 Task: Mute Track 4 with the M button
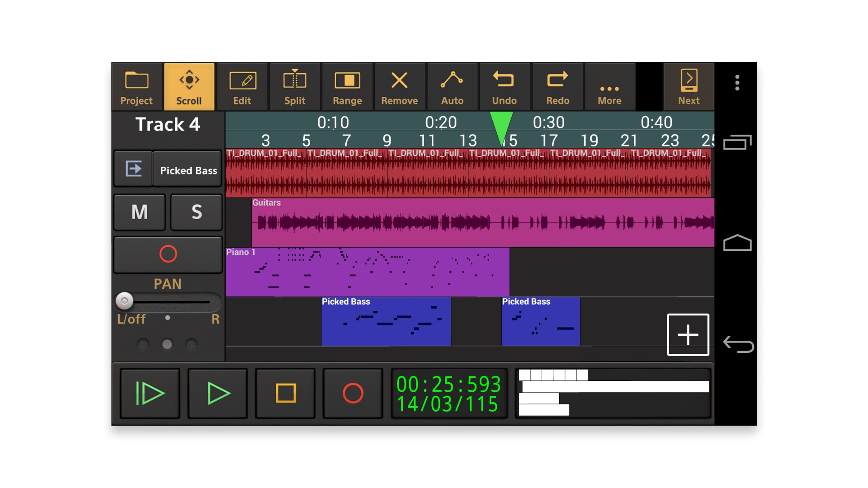click(139, 212)
